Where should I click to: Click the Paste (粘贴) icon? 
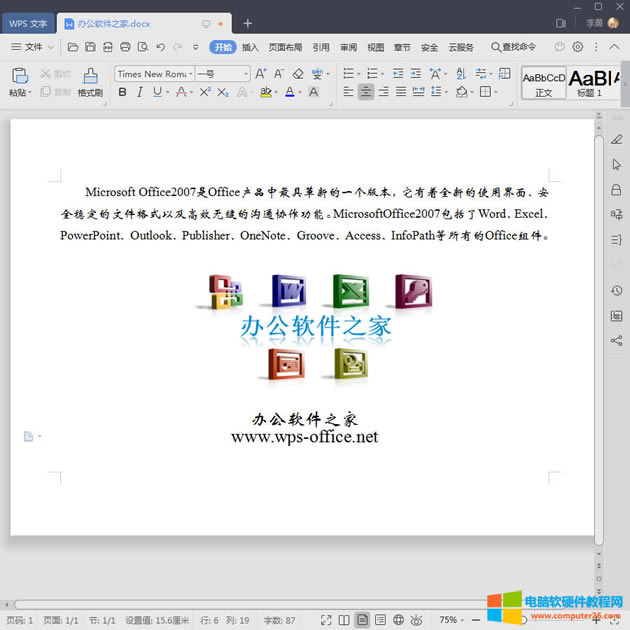18,77
